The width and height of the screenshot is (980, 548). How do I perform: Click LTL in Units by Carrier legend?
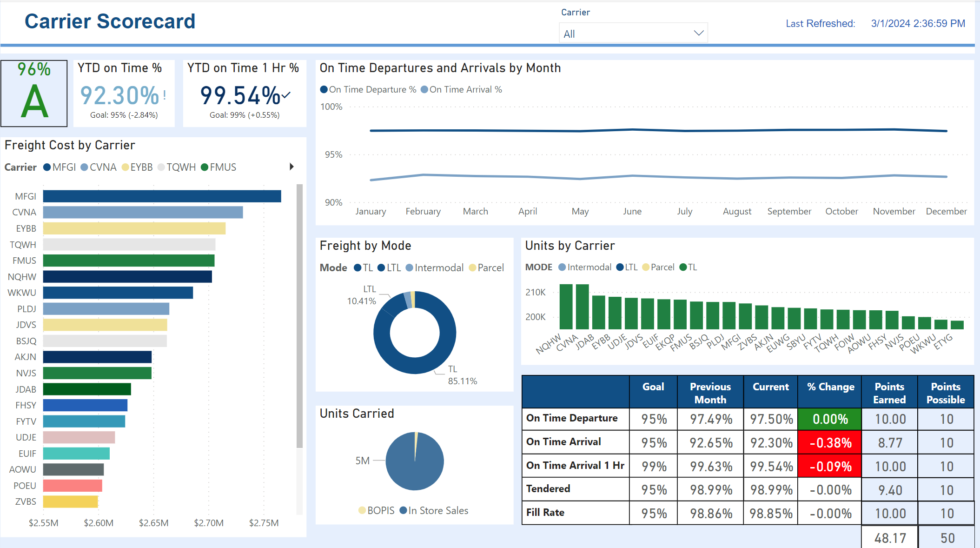(627, 267)
